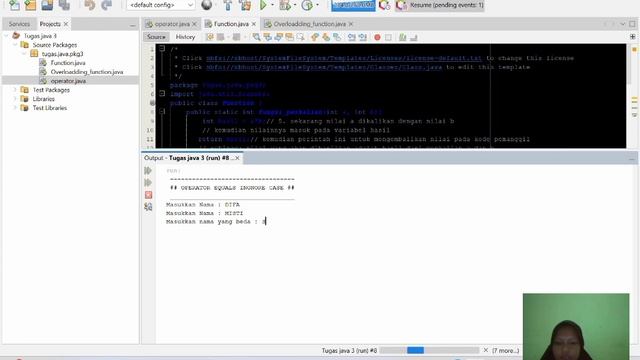The width and height of the screenshot is (640, 360).
Task: Expand the Libraries node
Action: click(15, 99)
